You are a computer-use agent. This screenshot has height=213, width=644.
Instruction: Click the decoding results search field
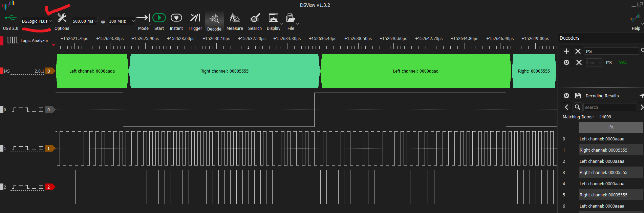[x=610, y=107]
